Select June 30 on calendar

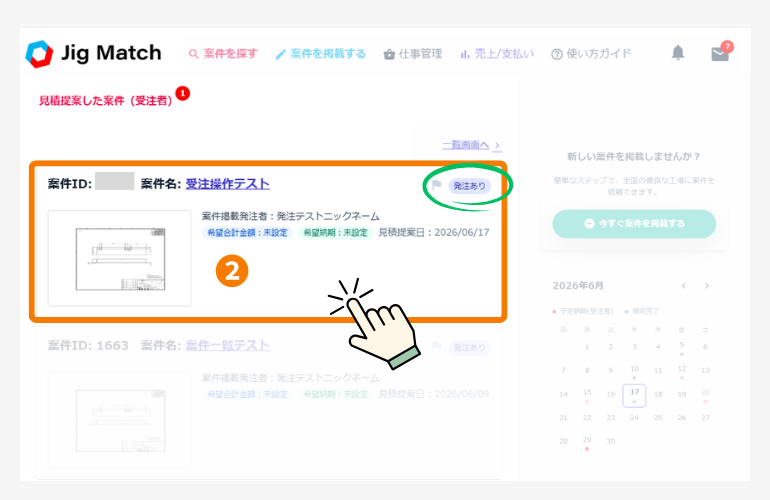(x=610, y=441)
